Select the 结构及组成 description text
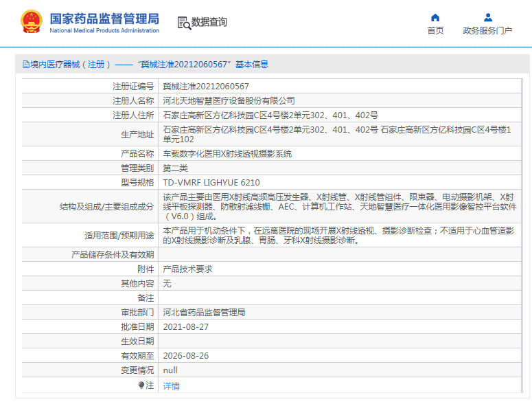 [x=340, y=206]
